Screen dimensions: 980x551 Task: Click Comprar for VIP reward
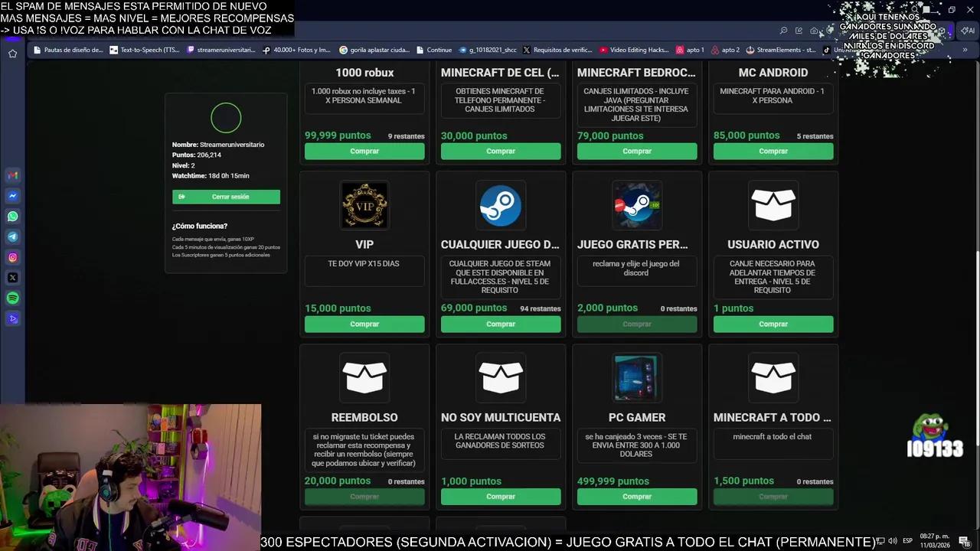[x=364, y=324]
